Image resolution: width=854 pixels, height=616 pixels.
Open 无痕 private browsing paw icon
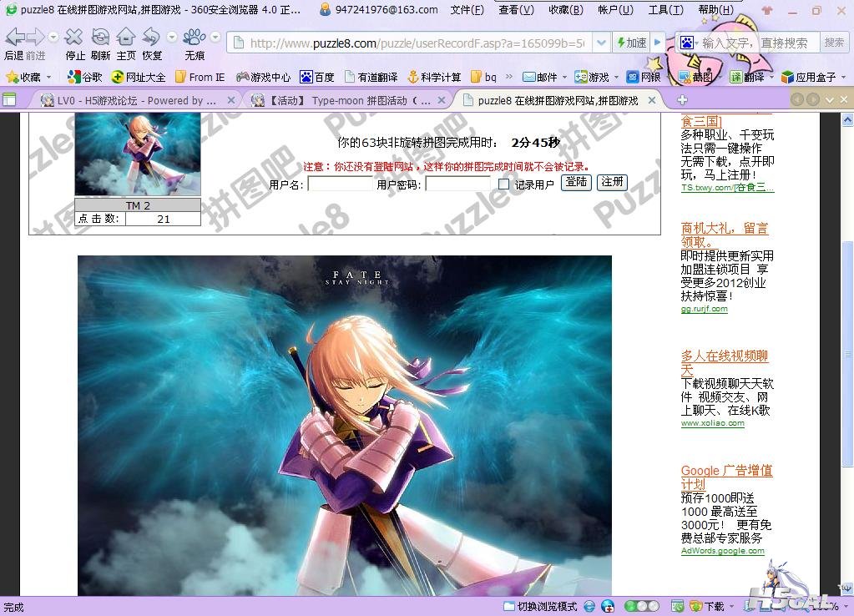click(194, 38)
